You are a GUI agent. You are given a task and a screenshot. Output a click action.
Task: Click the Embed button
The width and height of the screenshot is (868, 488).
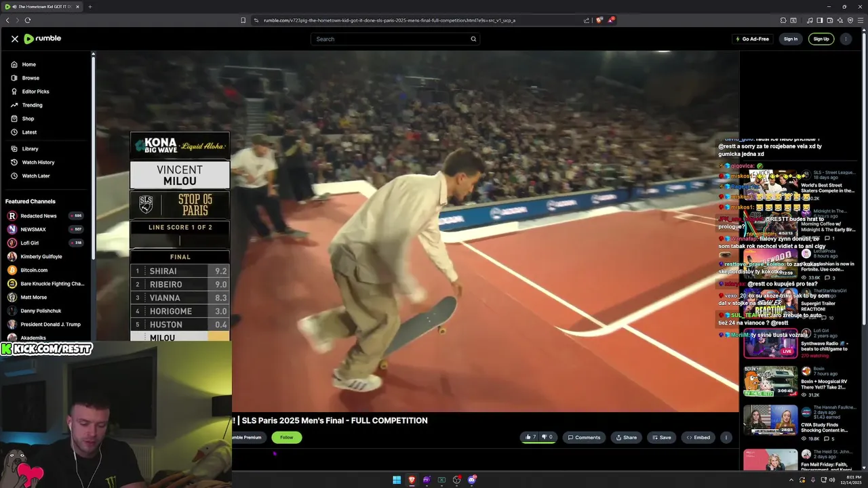click(698, 437)
